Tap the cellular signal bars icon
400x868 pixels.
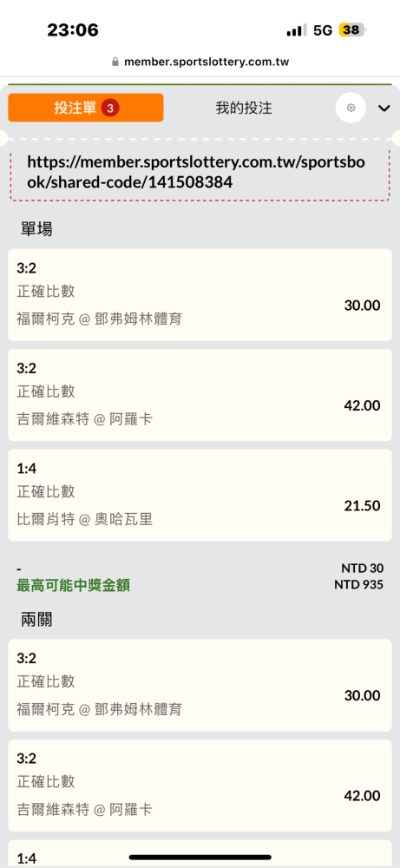pos(296,30)
